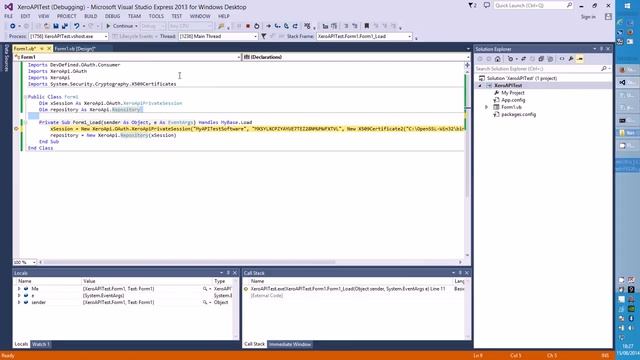Open the TOOLS menu
This screenshot has width=640, height=360.
tap(156, 16)
